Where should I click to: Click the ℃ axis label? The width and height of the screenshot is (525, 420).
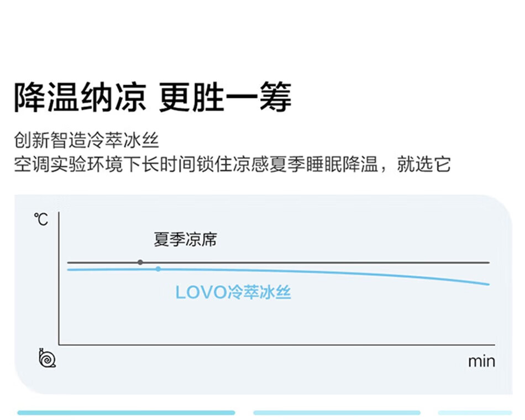click(41, 220)
